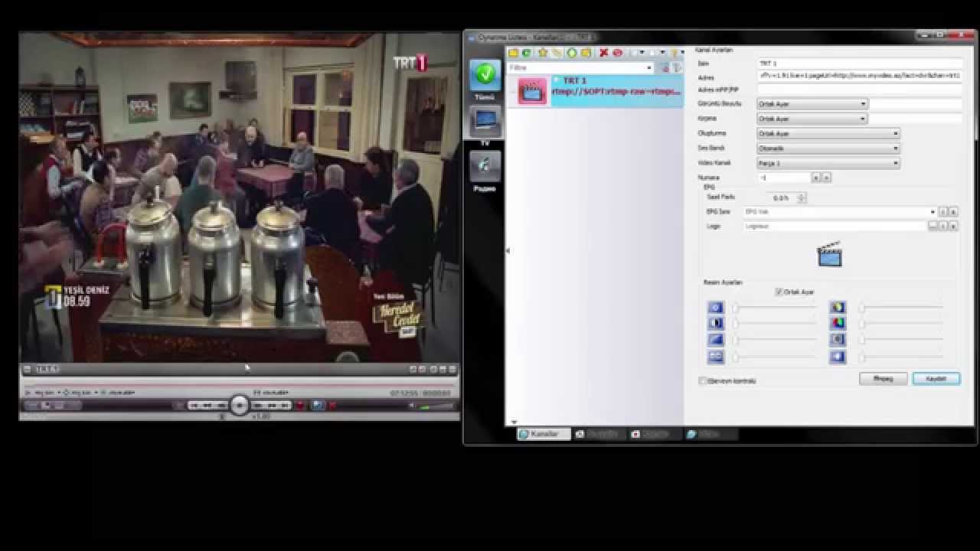Switch to the Kanallar tab
Image resolution: width=980 pixels, height=551 pixels.
click(x=544, y=434)
